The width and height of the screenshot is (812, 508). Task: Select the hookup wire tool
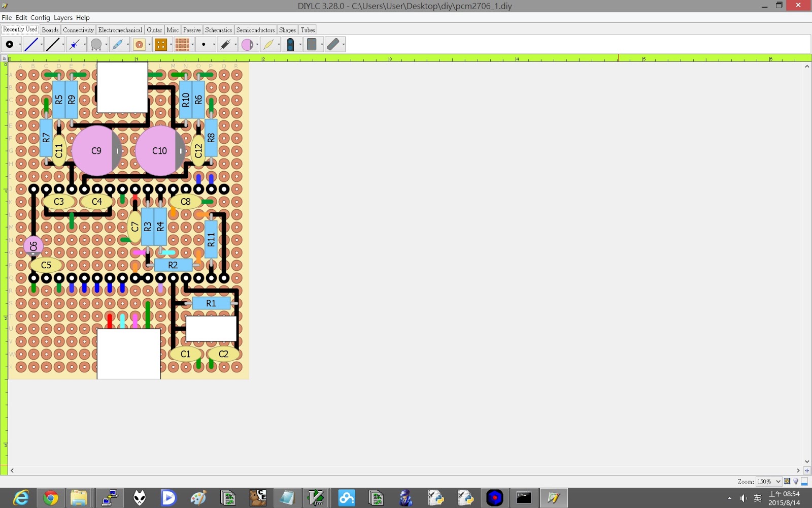point(31,44)
